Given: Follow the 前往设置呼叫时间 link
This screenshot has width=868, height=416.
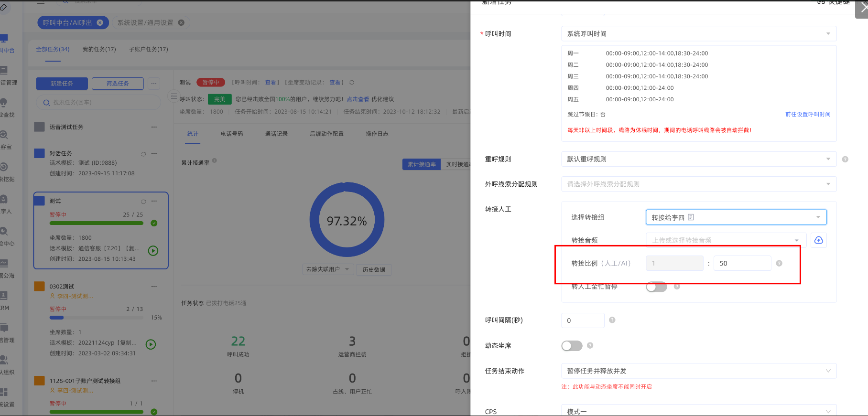Looking at the screenshot, I should [x=808, y=114].
